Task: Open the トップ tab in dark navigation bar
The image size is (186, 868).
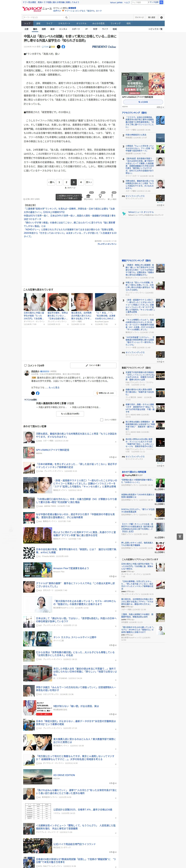Action: (x=27, y=24)
